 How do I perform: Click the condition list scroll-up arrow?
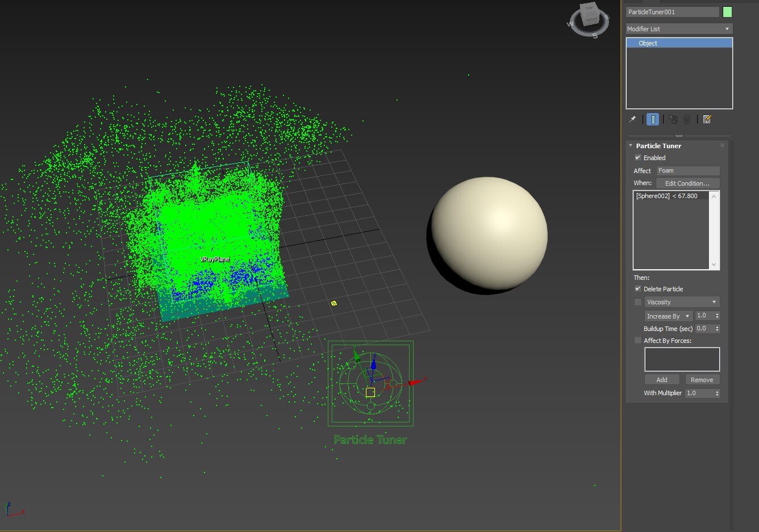coord(714,196)
